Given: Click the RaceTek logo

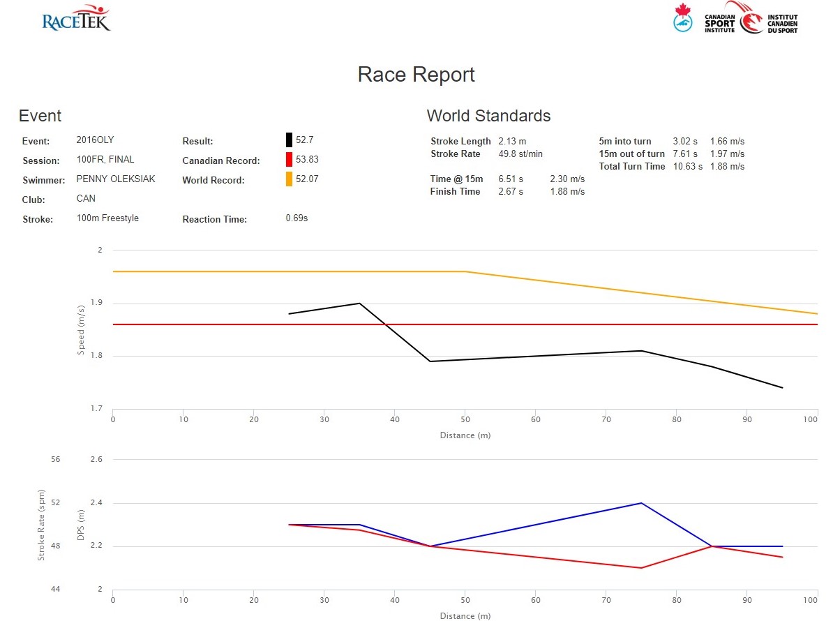Looking at the screenshot, I should (x=76, y=17).
